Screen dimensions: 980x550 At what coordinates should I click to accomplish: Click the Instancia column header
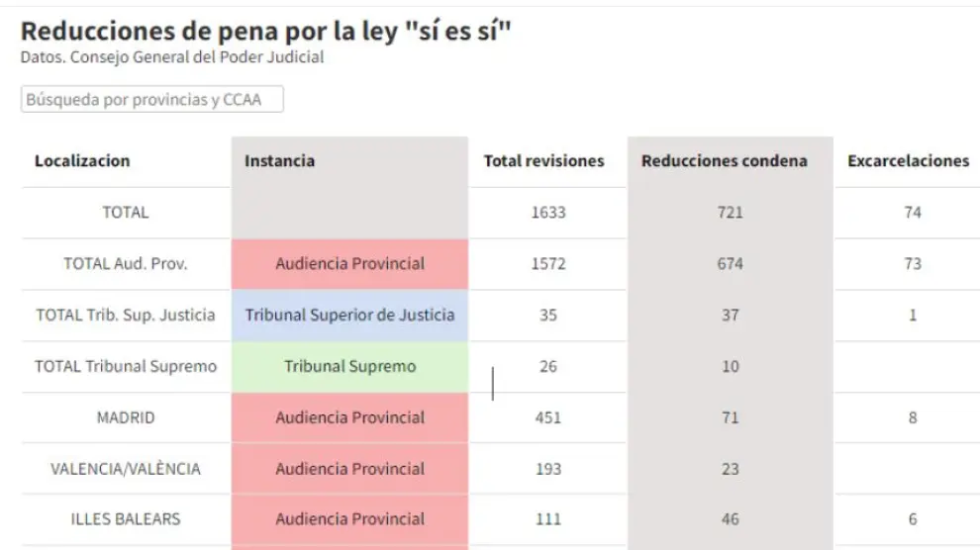[x=280, y=161]
